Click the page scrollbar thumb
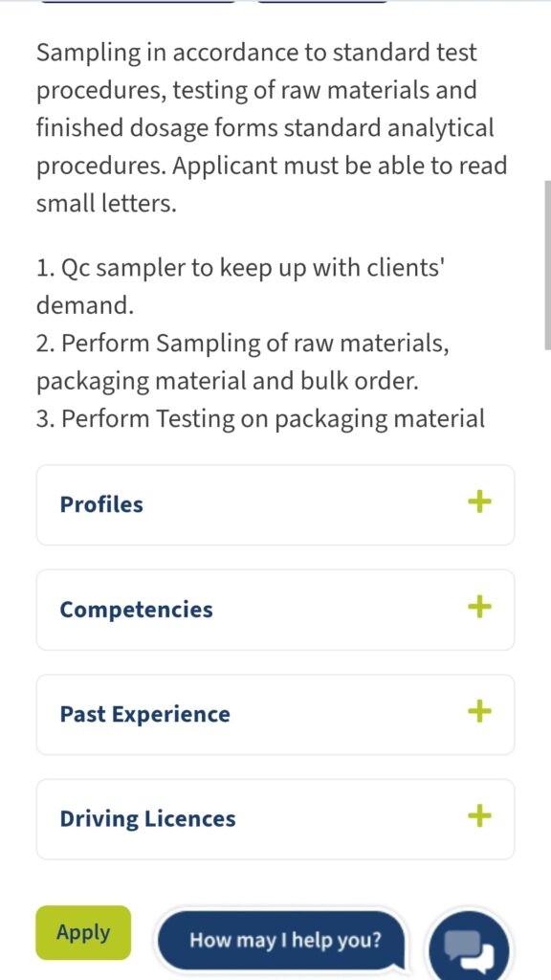The height and width of the screenshot is (980, 551). (548, 265)
